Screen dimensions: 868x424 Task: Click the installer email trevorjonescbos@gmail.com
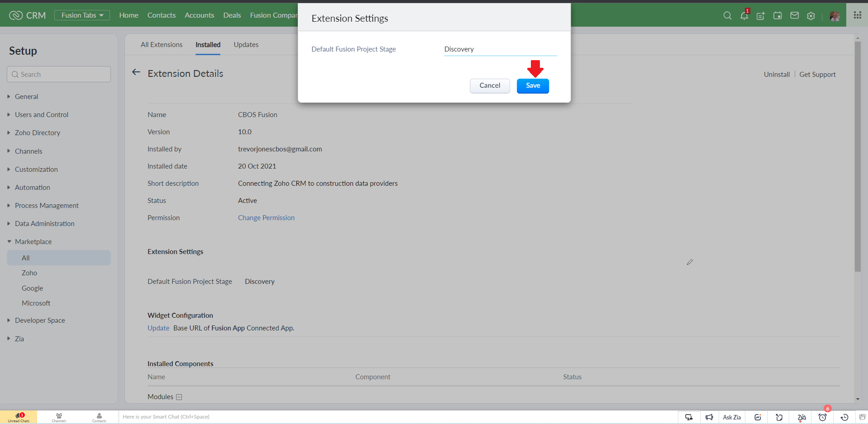tap(280, 149)
